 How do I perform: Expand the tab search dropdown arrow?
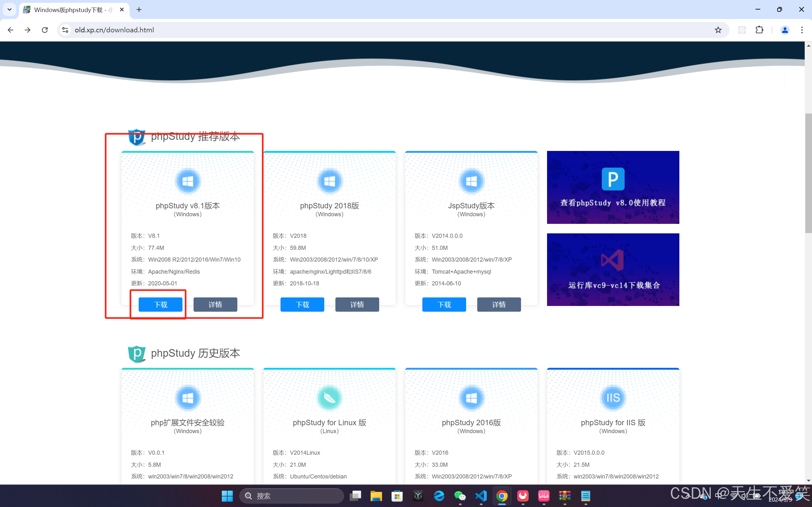[10, 10]
